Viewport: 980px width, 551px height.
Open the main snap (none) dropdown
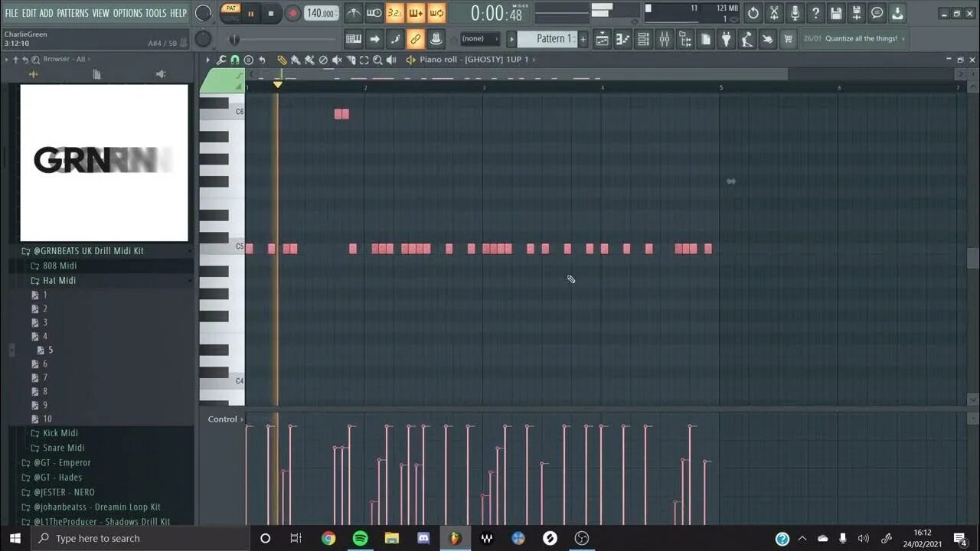[x=478, y=38]
